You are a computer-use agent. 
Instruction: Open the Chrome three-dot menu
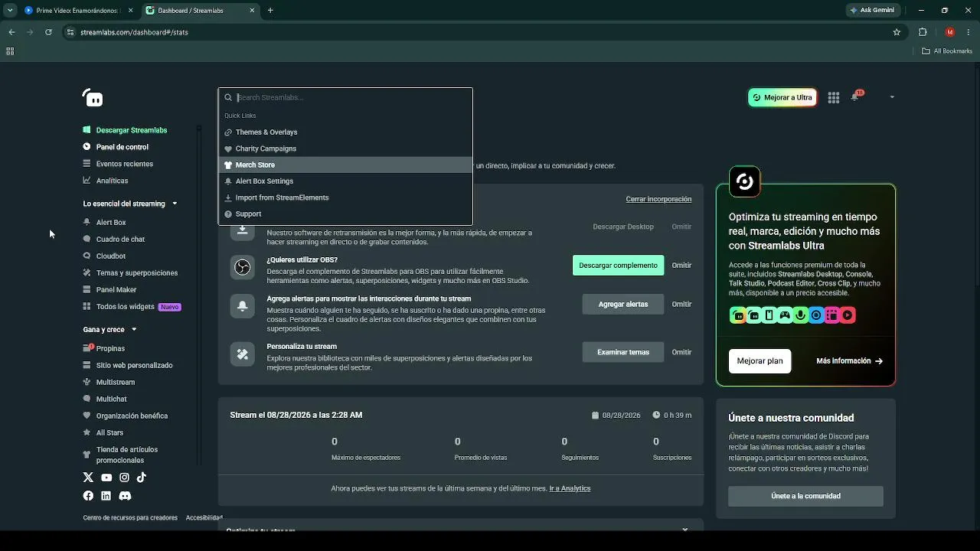coord(969,32)
